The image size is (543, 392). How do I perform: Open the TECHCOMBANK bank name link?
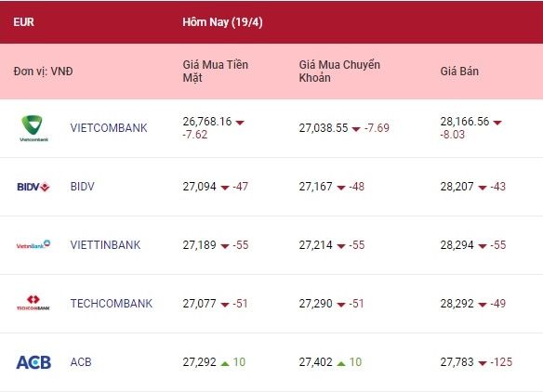[x=112, y=304]
